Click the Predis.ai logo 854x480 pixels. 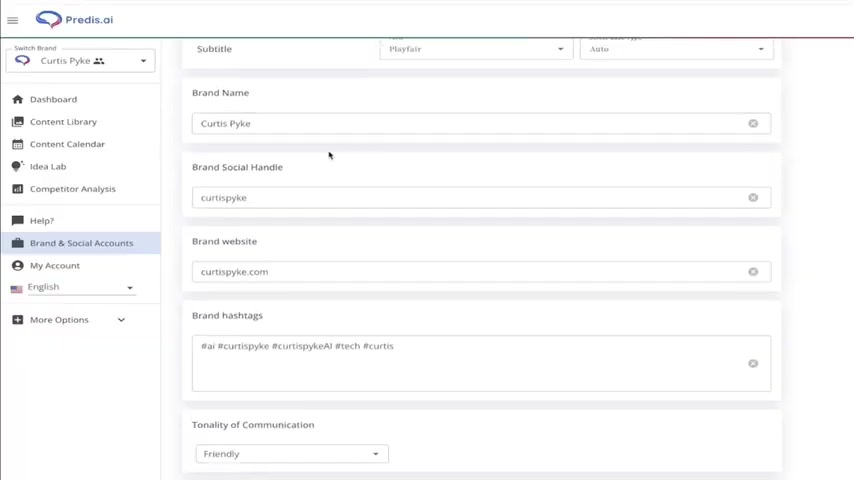(x=74, y=20)
